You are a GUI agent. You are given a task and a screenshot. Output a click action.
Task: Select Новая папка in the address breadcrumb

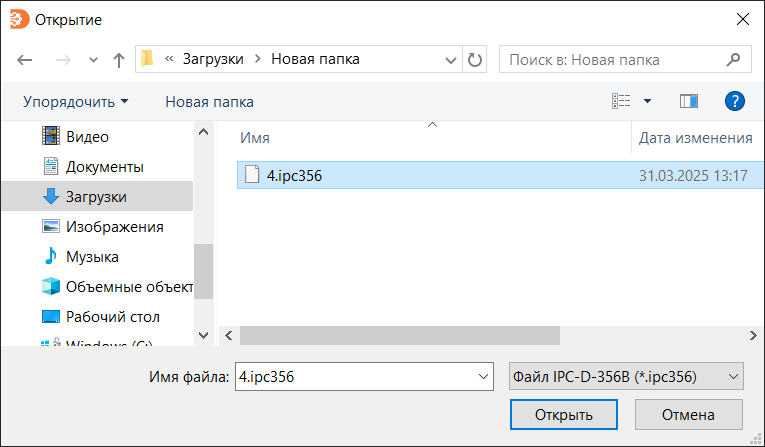click(x=315, y=59)
